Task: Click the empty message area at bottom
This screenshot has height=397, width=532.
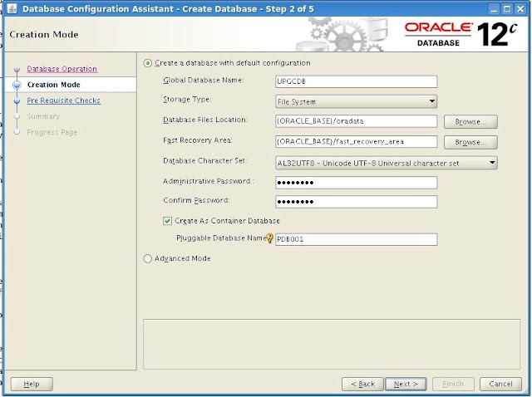Action: [332, 344]
